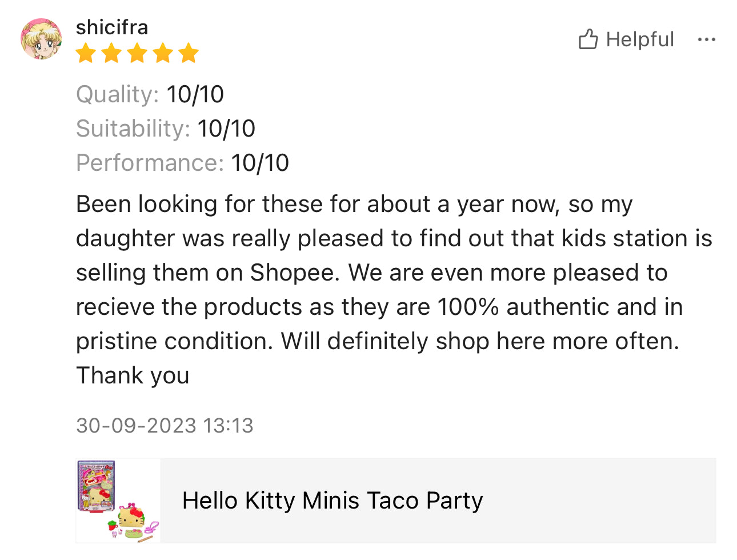
Task: Click the Suitability label
Action: coord(133,129)
